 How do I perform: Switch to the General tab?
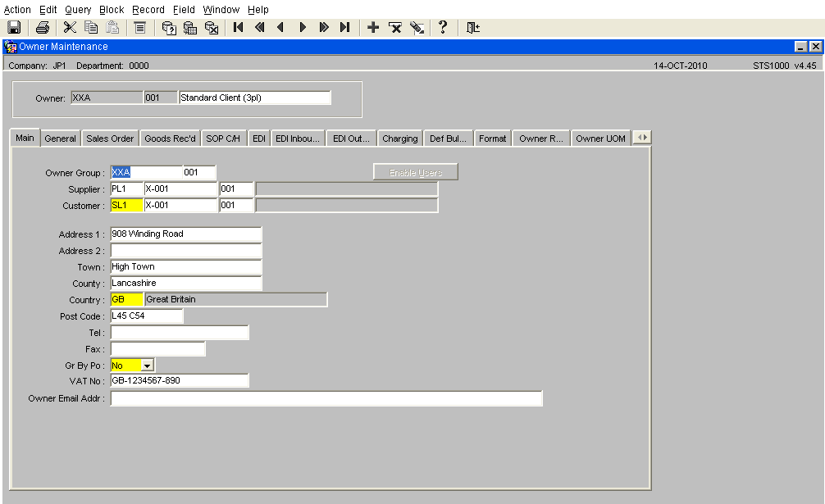click(61, 138)
